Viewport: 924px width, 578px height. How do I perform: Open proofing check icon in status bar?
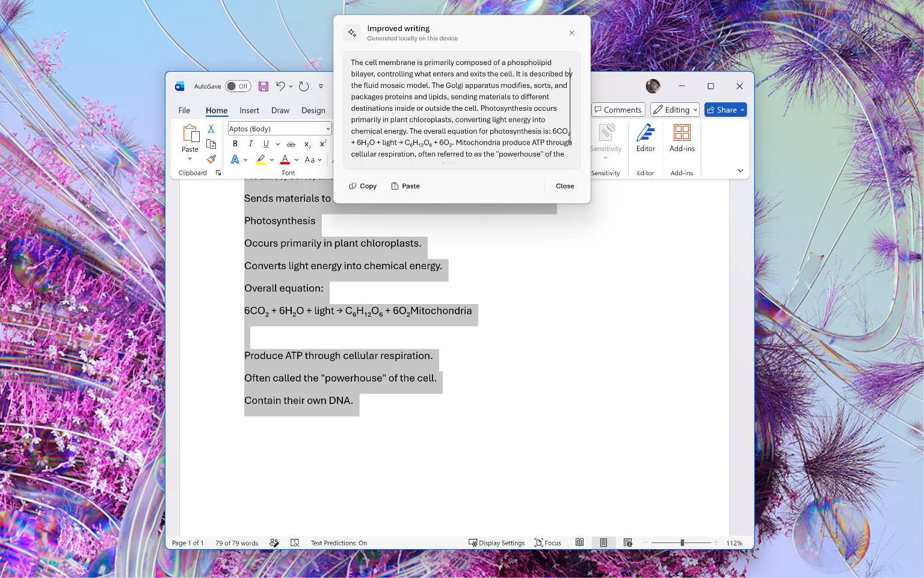point(295,542)
